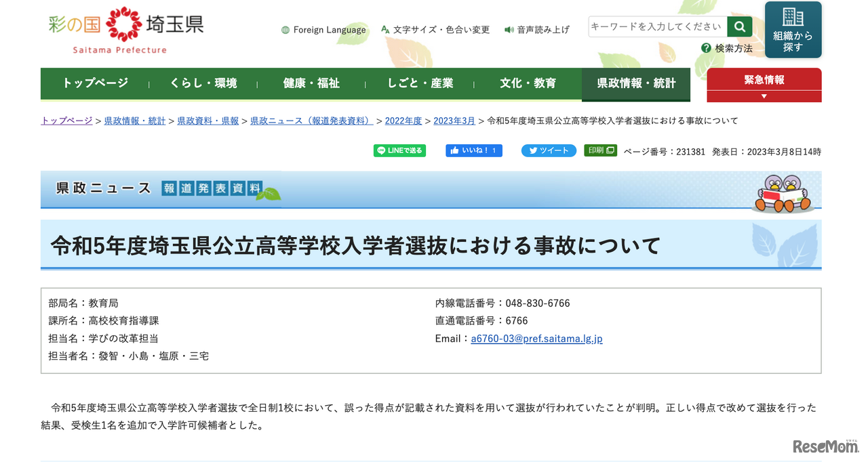Screen dimensions: 868x462
Task: Click the arrow beneath 緊急情報
Action: tap(764, 96)
